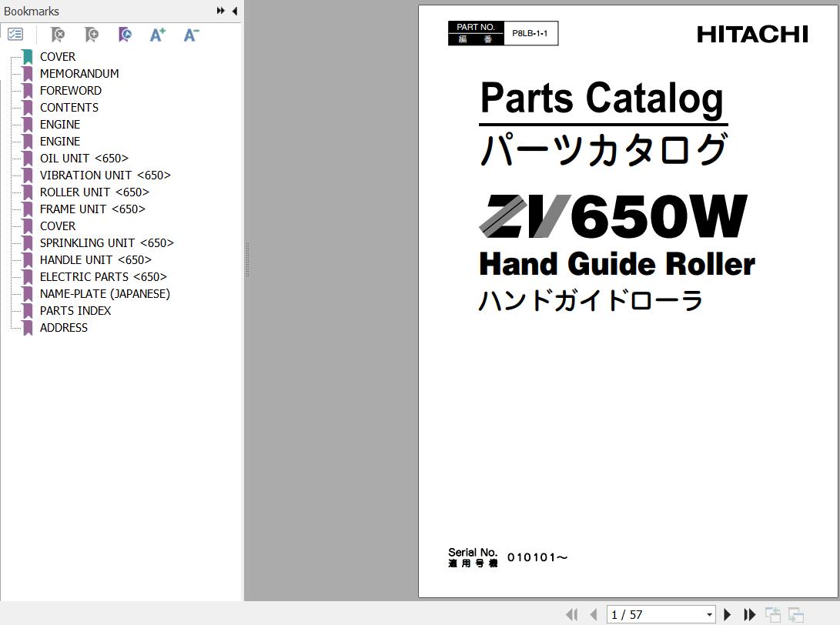The width and height of the screenshot is (840, 625).
Task: Go to SPRINKLING UNIT <650> bookmark
Action: click(x=106, y=242)
